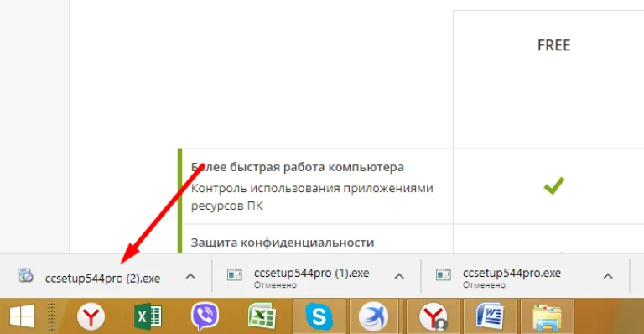
Task: Open downloaded file ccsetup544pro (2).exe
Action: (102, 279)
